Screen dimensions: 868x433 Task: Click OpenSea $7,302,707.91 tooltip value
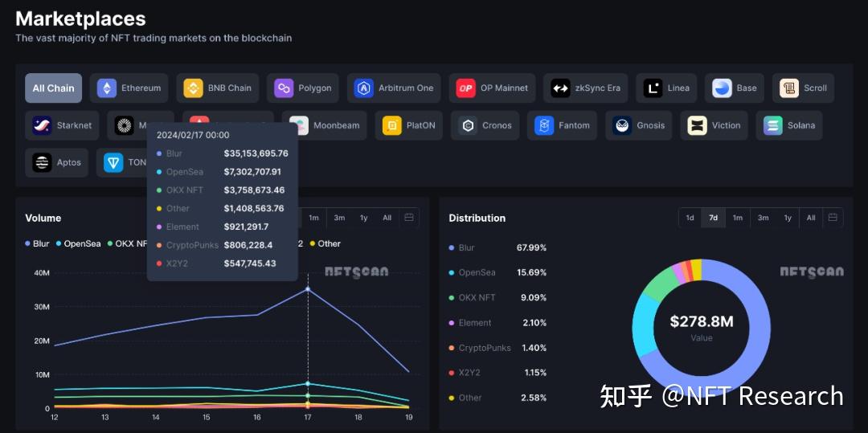coord(252,172)
